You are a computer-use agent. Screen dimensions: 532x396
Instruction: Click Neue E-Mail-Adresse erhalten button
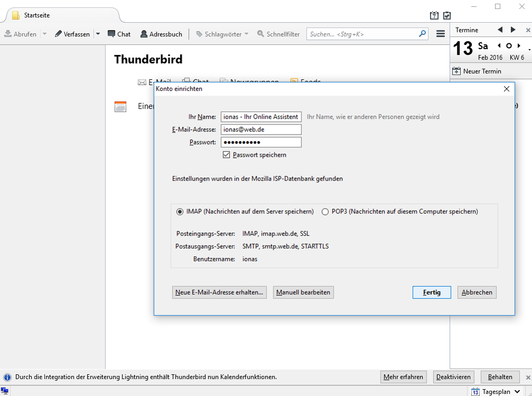219,293
